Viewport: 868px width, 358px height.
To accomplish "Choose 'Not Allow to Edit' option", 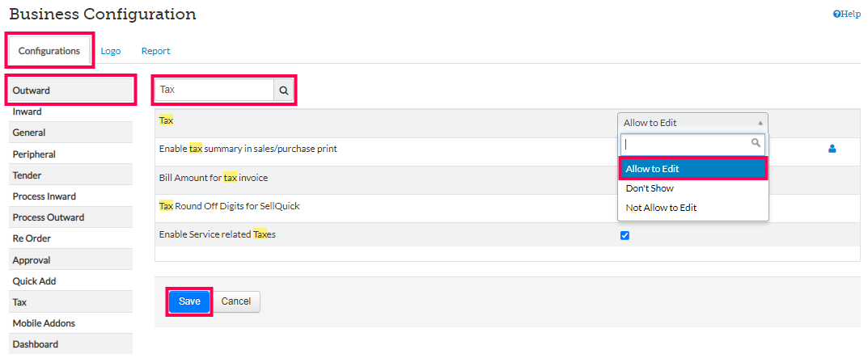I will click(x=661, y=208).
